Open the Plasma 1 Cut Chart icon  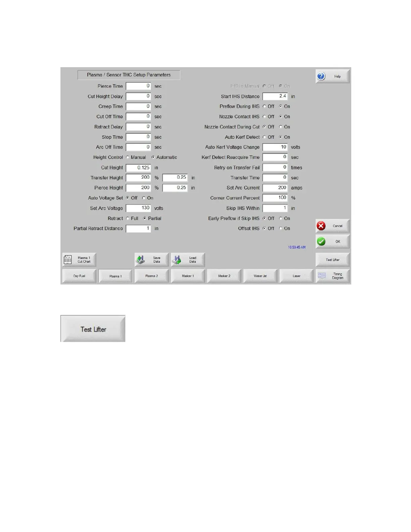(67, 260)
